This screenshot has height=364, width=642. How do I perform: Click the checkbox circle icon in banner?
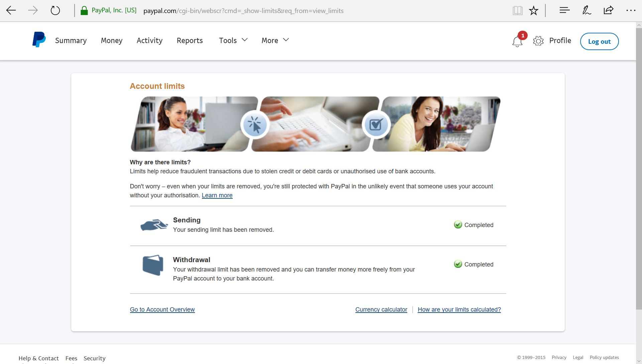[x=376, y=125]
